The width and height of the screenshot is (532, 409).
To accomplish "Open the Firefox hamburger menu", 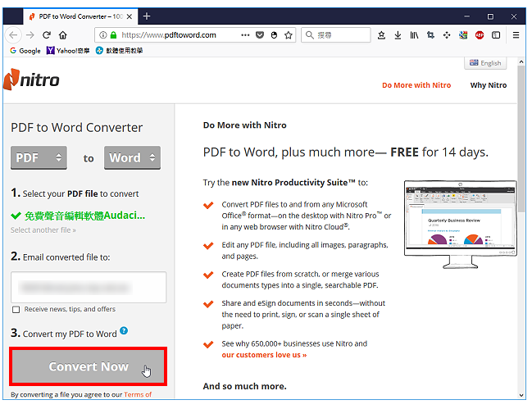I will [x=516, y=35].
